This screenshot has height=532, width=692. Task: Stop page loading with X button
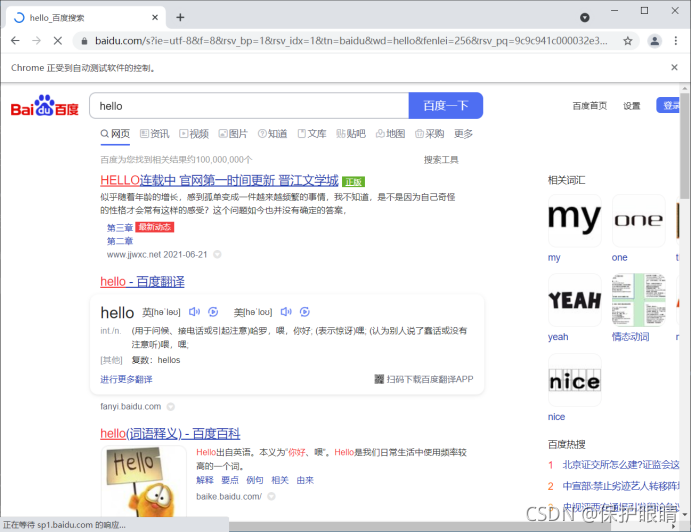click(x=58, y=41)
